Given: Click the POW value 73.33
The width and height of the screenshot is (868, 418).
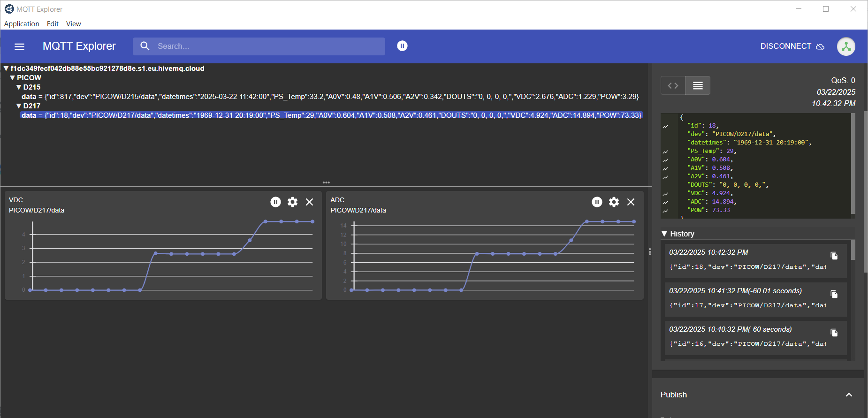Looking at the screenshot, I should point(721,210).
